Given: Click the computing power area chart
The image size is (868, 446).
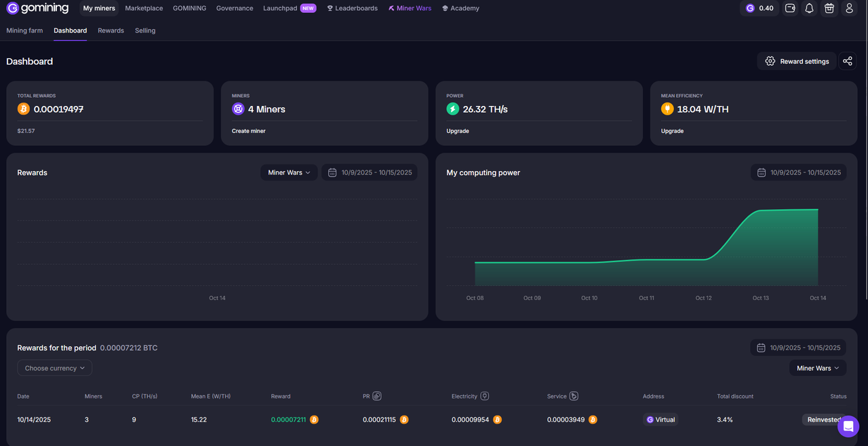Looking at the screenshot, I should point(646,247).
